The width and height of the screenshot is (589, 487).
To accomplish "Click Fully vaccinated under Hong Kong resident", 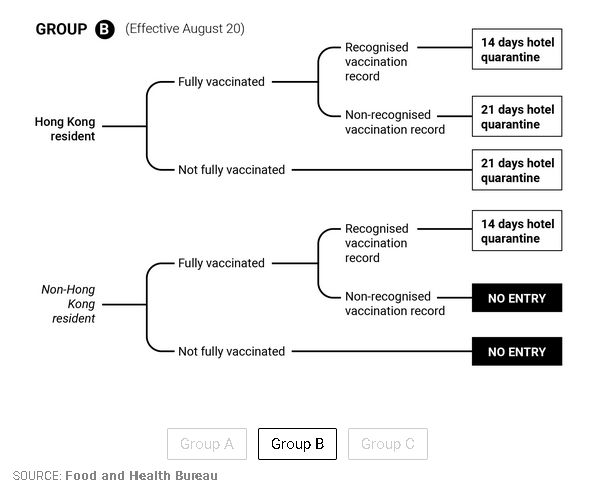I will click(x=221, y=82).
